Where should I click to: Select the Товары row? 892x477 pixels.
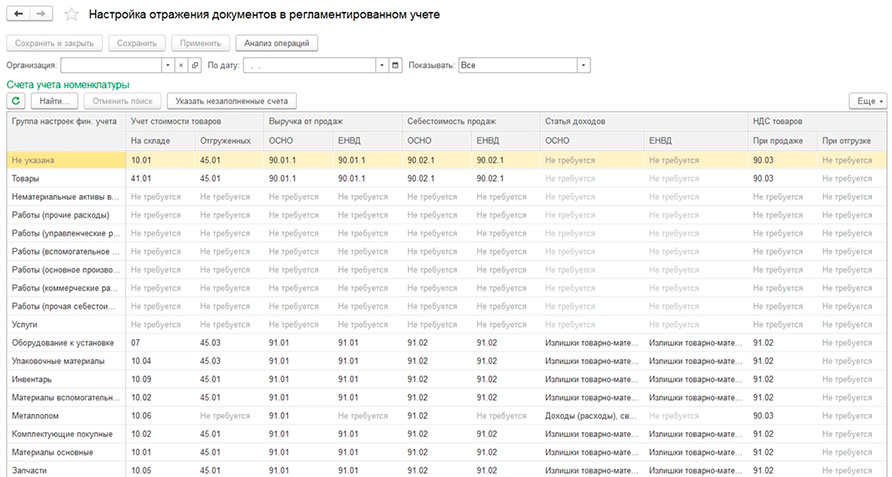tap(447, 179)
